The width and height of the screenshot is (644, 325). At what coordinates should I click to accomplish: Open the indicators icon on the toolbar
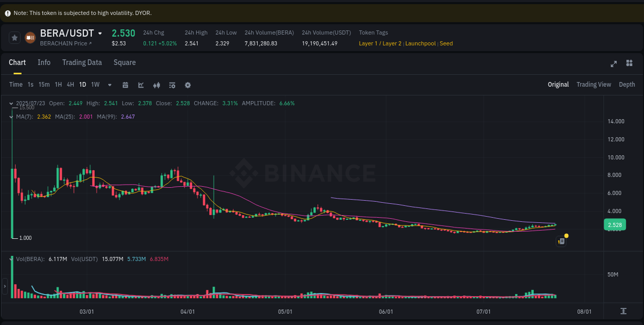(x=156, y=85)
